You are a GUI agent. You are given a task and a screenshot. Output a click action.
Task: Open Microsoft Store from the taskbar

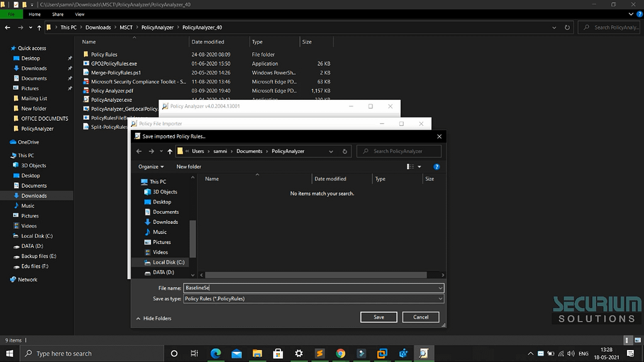pyautogui.click(x=278, y=353)
